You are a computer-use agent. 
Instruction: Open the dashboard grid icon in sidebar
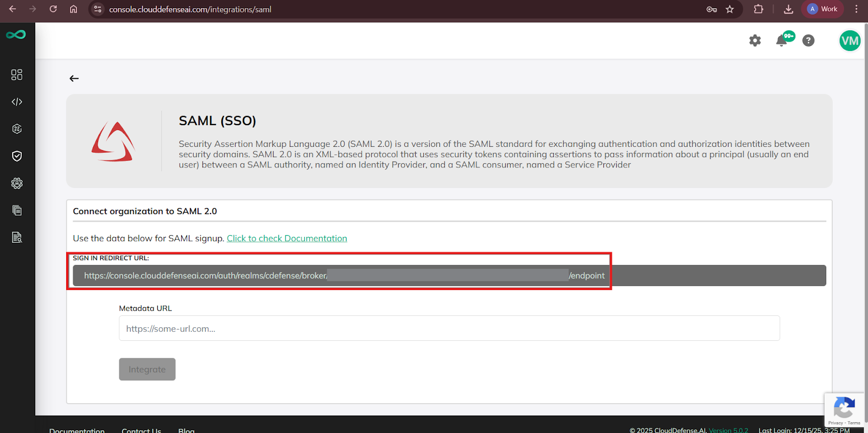click(17, 75)
